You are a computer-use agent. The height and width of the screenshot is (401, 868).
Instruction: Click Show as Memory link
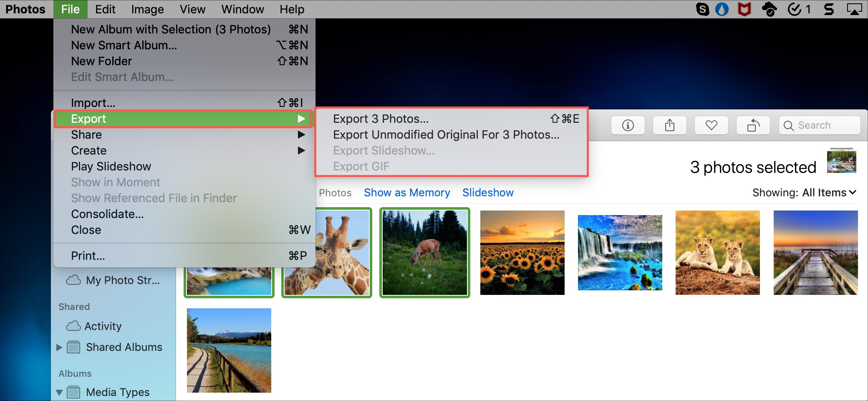pos(407,193)
